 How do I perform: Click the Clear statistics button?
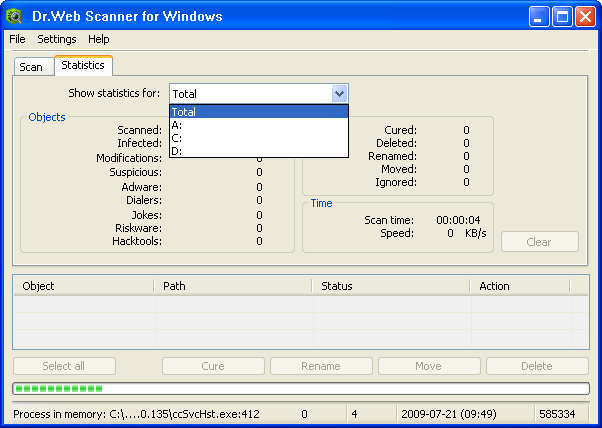539,241
